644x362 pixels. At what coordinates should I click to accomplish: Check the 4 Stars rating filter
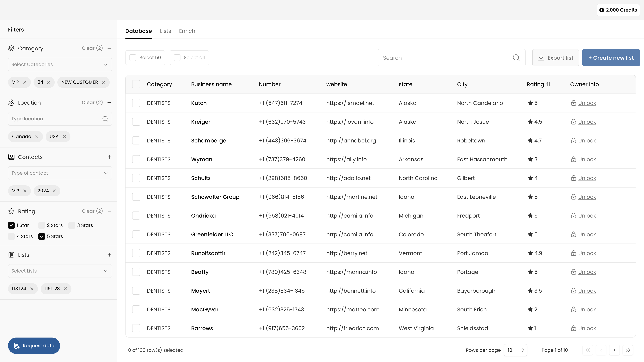[12, 236]
